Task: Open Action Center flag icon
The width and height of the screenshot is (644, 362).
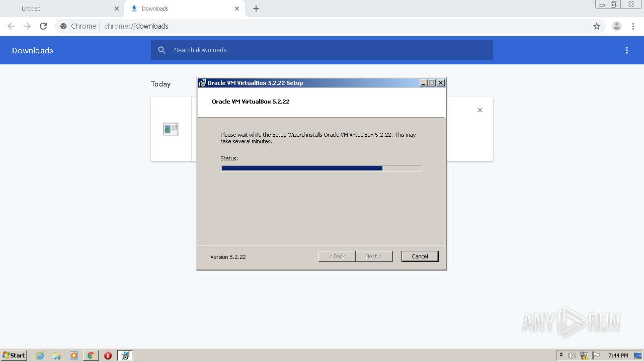Action: (x=596, y=355)
